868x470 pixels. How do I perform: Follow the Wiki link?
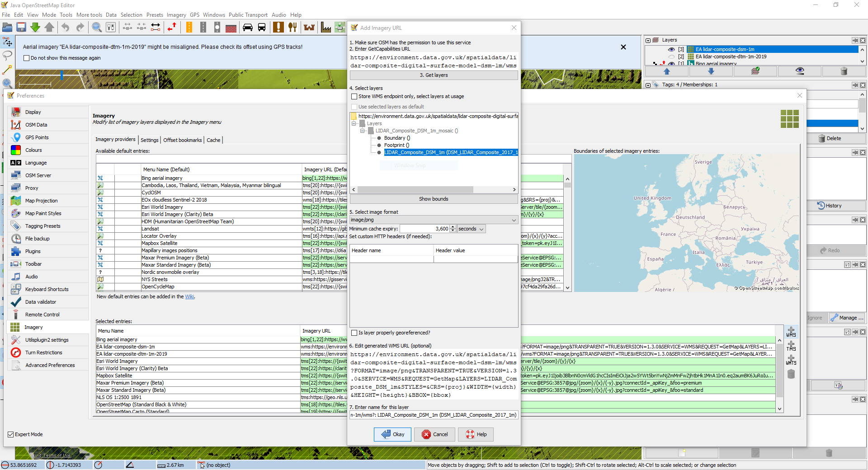(x=189, y=297)
